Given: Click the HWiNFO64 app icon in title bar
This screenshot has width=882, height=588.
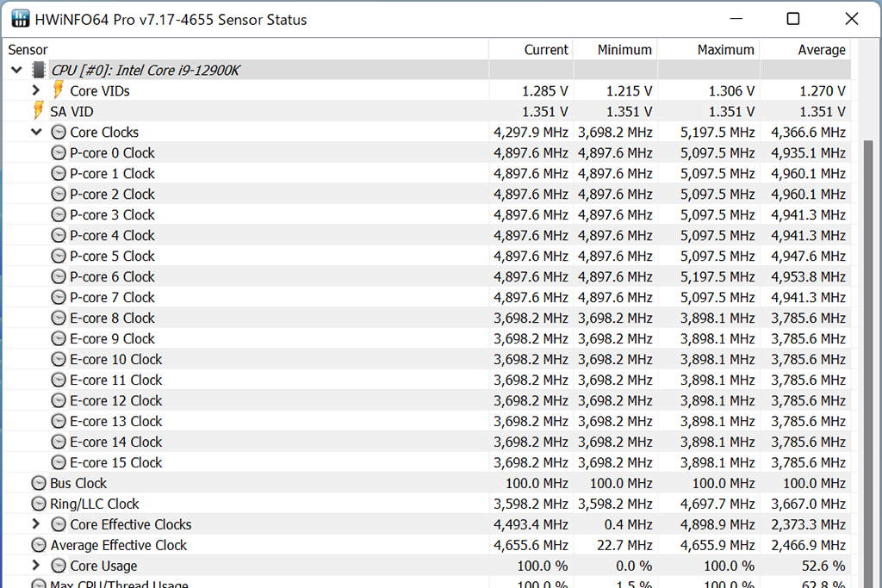Looking at the screenshot, I should pyautogui.click(x=18, y=19).
